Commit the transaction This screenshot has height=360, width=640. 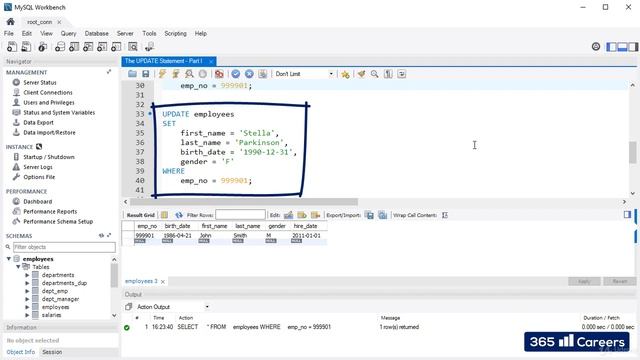(236, 74)
